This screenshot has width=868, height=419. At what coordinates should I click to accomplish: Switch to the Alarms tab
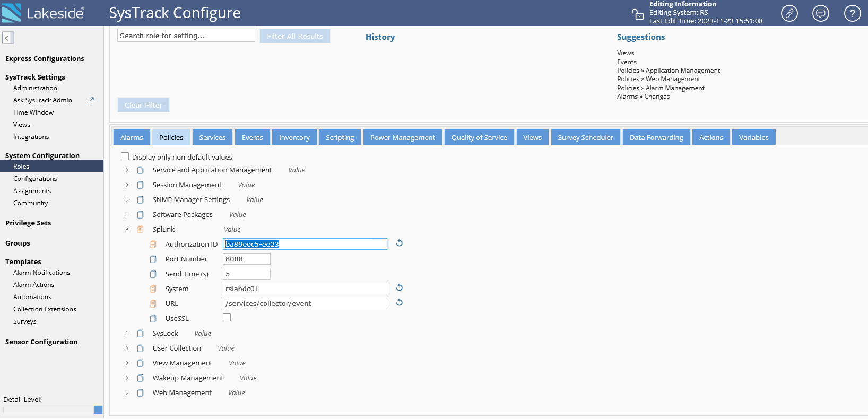point(132,137)
